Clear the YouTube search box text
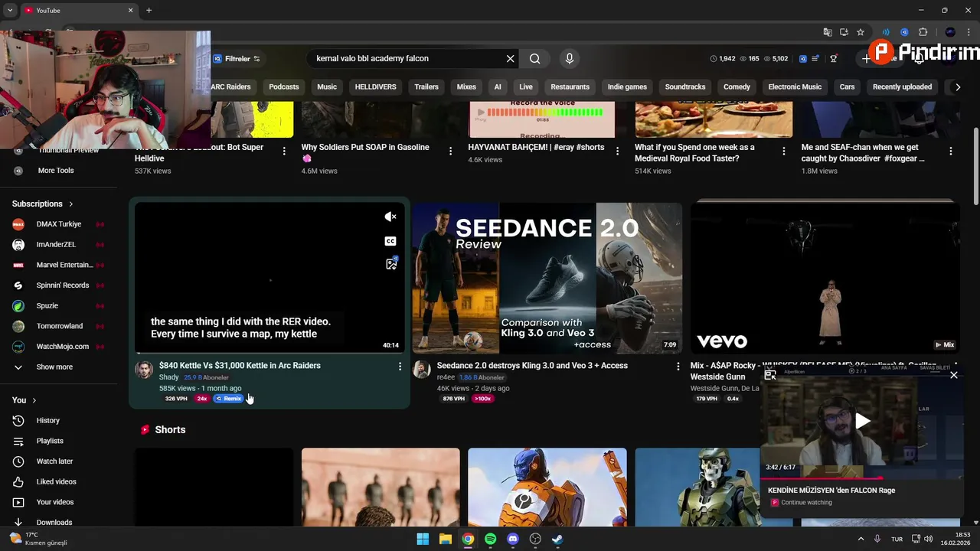Viewport: 980px width, 551px height. [510, 59]
